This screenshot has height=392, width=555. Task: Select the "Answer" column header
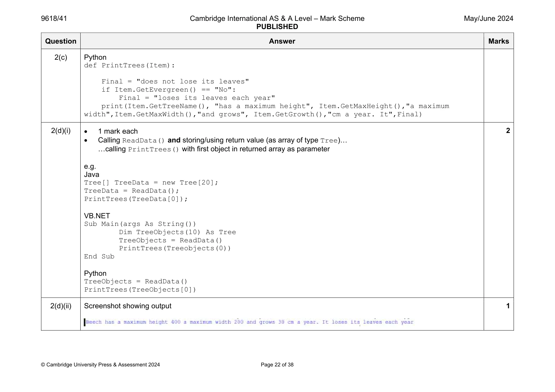pos(282,41)
